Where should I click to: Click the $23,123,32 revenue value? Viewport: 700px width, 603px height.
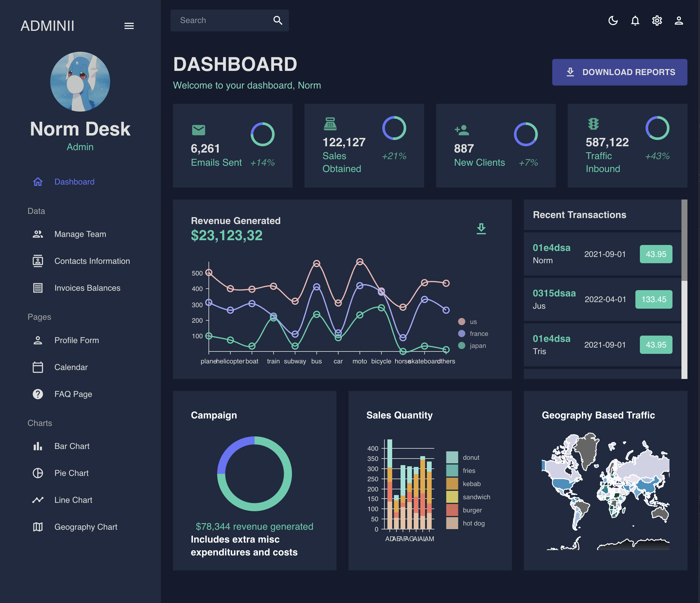[227, 235]
